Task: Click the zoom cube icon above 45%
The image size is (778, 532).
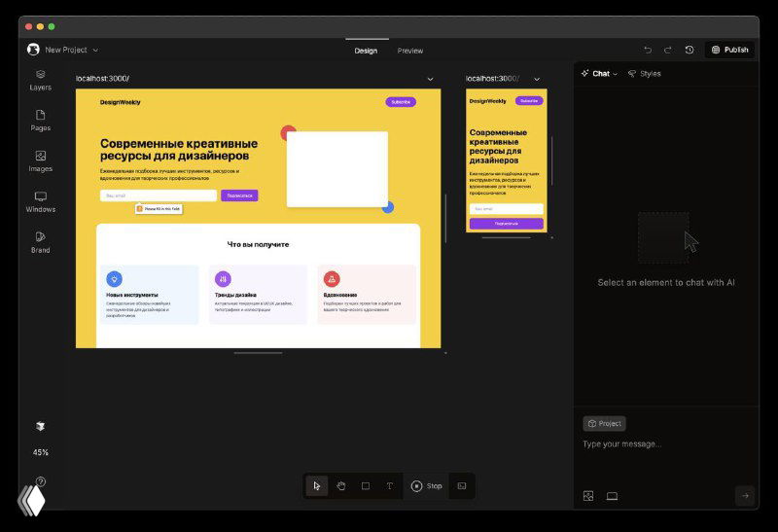Action: point(41,426)
